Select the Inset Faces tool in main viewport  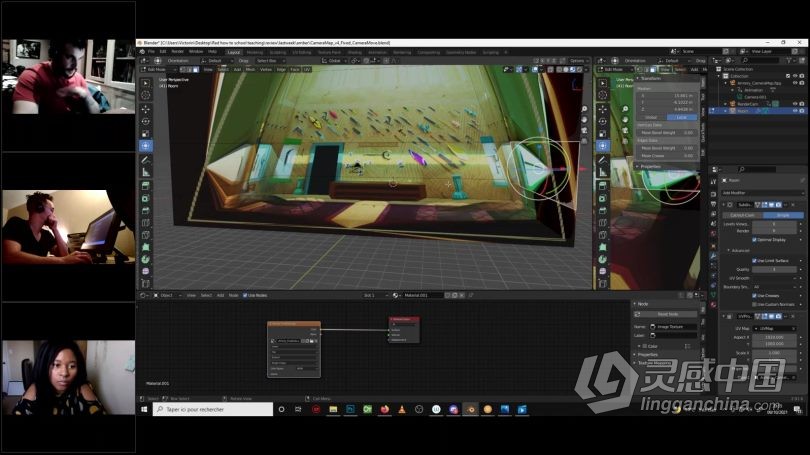click(146, 198)
